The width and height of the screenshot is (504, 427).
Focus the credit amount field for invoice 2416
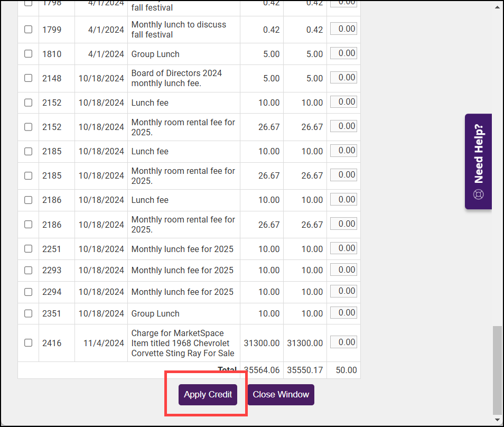pyautogui.click(x=343, y=342)
